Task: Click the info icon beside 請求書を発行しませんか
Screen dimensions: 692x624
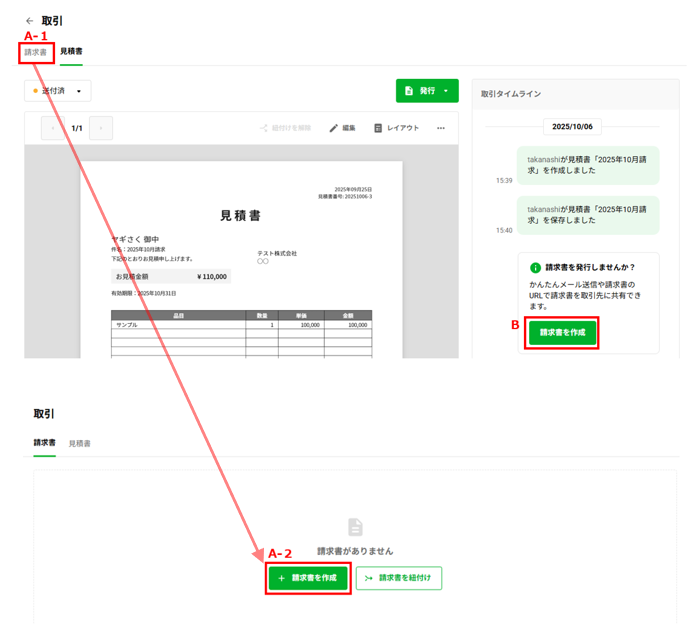Action: click(x=535, y=267)
